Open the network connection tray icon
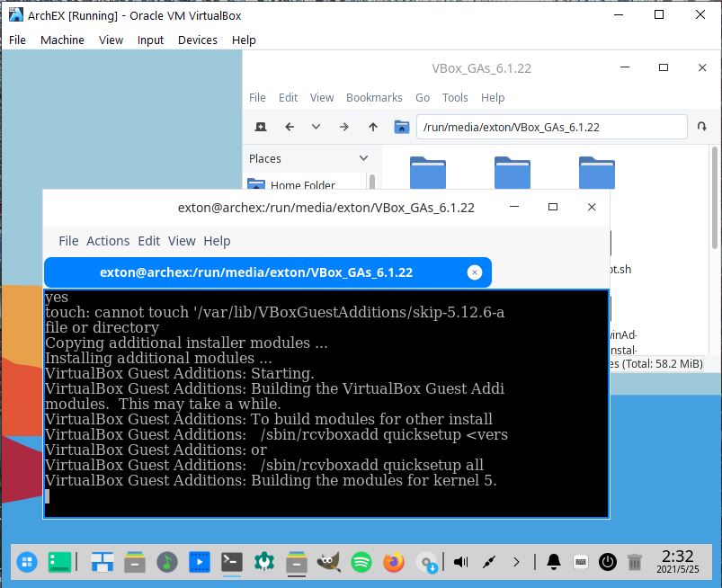The width and height of the screenshot is (722, 588). 489,562
